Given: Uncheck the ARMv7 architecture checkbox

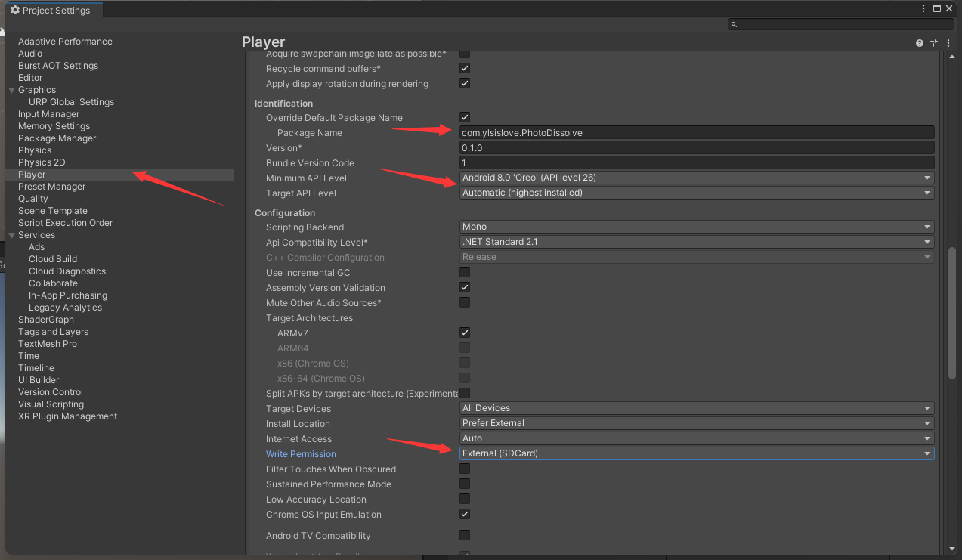Looking at the screenshot, I should (465, 333).
